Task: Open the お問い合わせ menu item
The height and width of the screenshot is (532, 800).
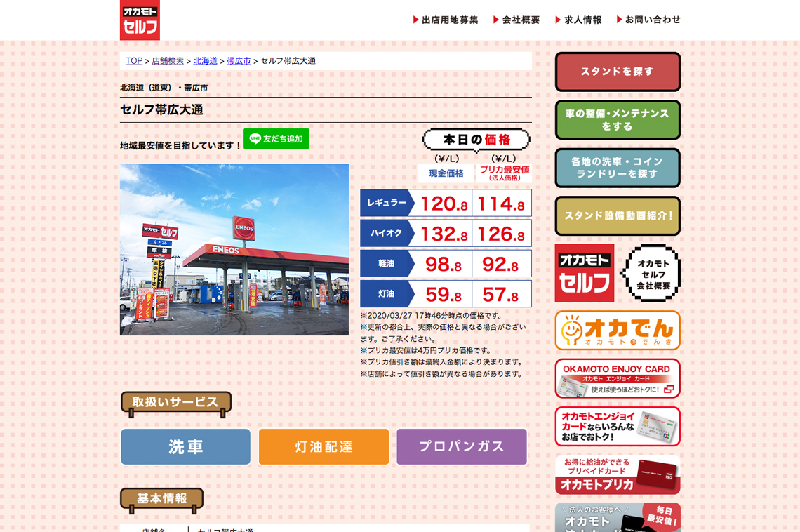Action: [648, 20]
